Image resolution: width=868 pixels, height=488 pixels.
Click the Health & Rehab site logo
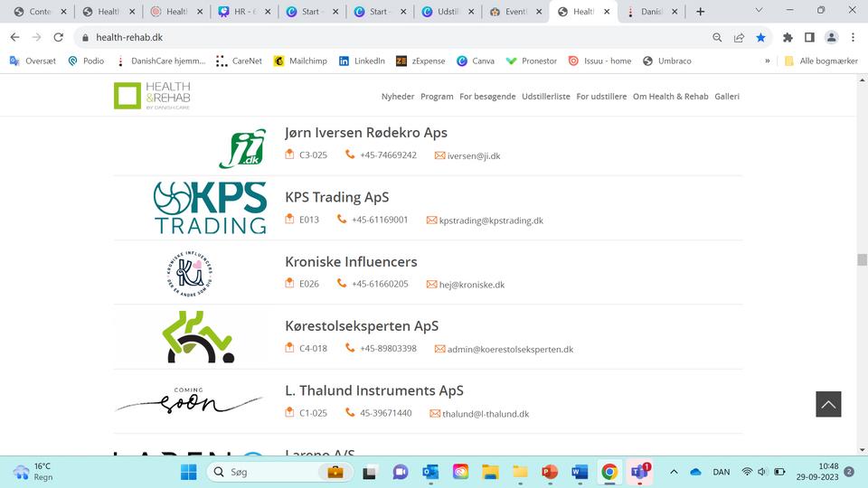coord(152,96)
